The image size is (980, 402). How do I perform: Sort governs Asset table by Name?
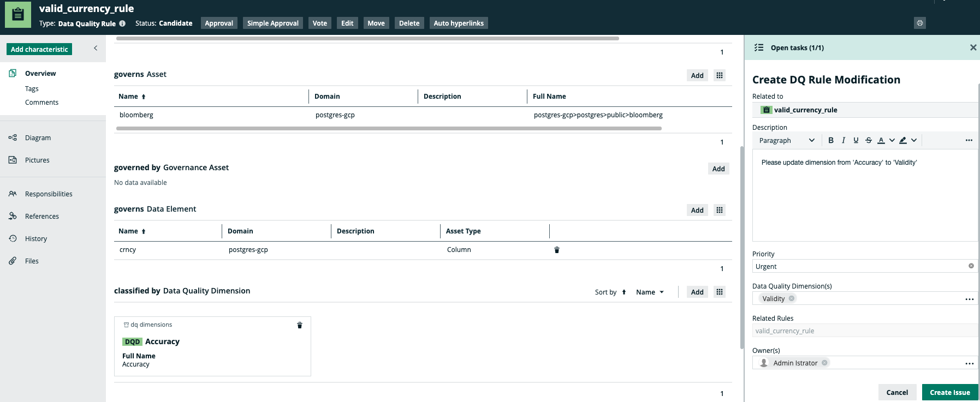click(x=132, y=96)
